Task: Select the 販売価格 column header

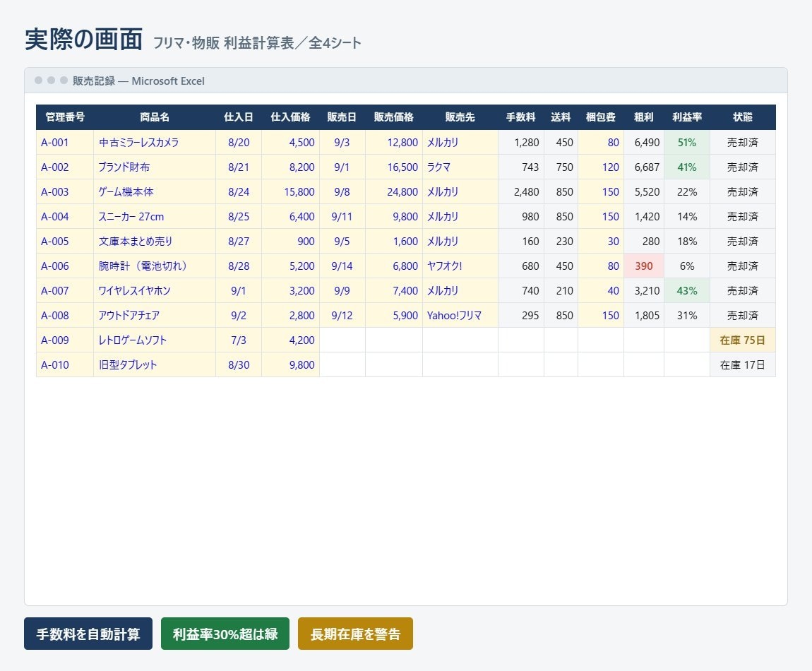Action: (394, 117)
